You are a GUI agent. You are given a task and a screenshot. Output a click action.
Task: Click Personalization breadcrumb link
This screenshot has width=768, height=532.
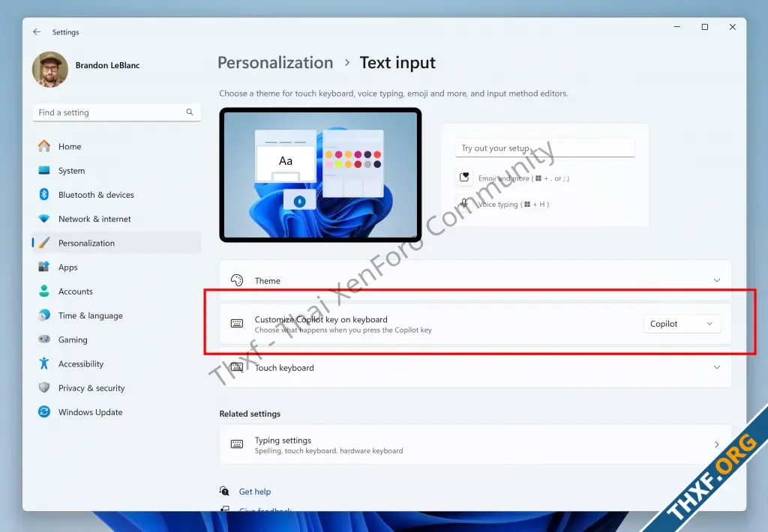pyautogui.click(x=275, y=63)
